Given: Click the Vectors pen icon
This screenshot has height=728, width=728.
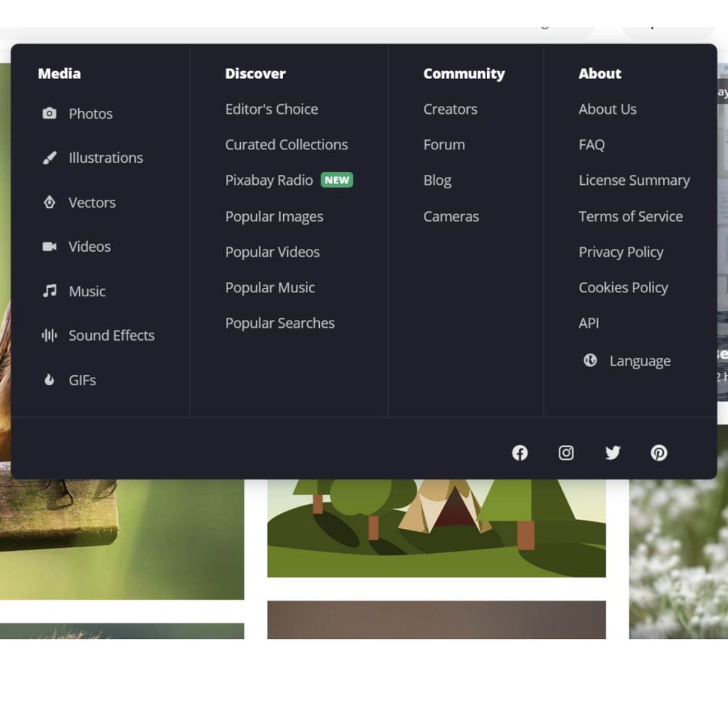Looking at the screenshot, I should pyautogui.click(x=49, y=203).
